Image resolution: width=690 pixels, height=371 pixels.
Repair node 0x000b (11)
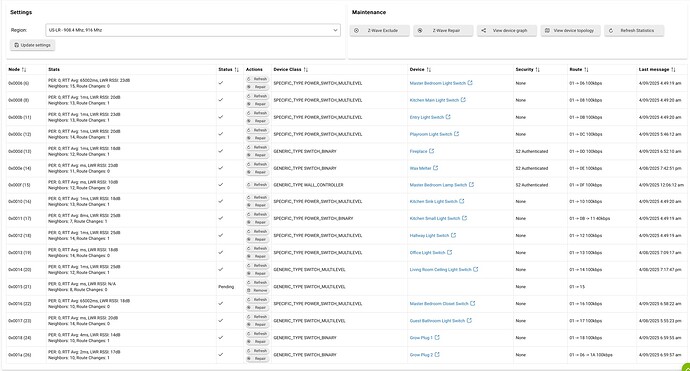(x=257, y=121)
